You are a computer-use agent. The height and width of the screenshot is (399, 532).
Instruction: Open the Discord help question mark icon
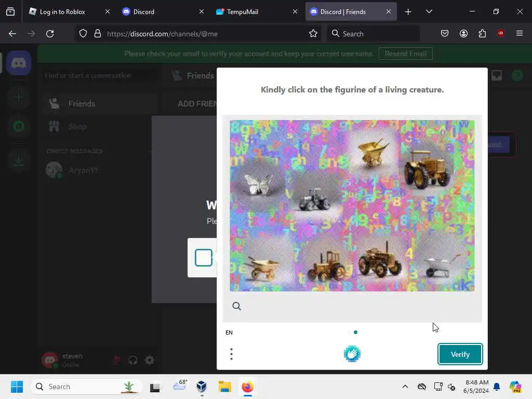517,75
